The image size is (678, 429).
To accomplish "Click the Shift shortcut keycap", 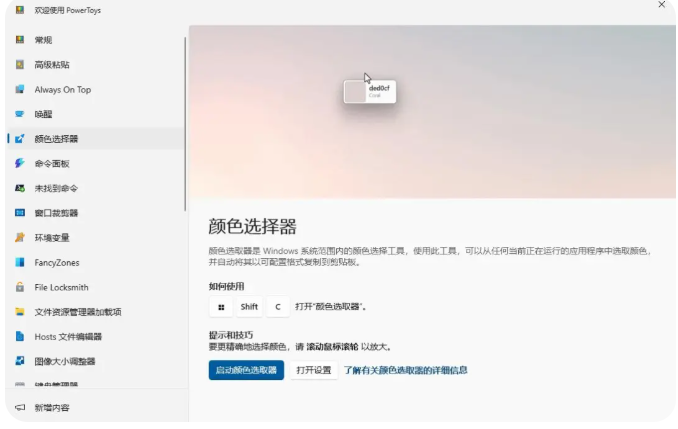I will (249, 307).
